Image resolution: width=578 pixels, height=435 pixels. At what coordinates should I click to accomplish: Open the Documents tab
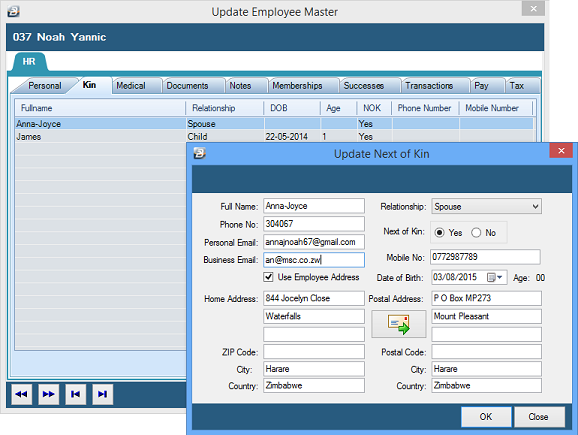pyautogui.click(x=187, y=86)
